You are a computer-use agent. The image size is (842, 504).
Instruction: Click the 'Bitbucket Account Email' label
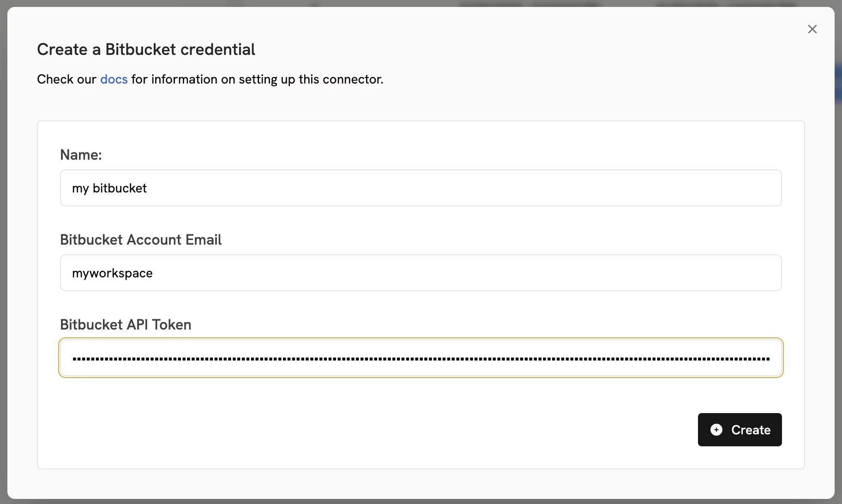(x=140, y=240)
